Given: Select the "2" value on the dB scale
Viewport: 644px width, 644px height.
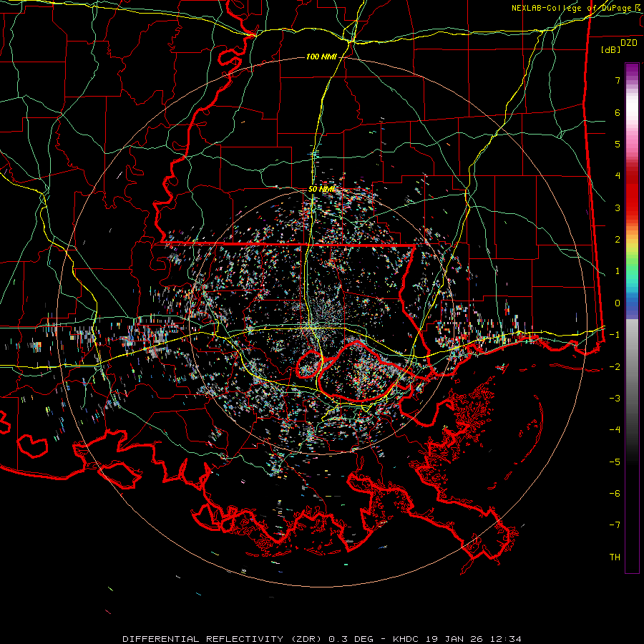Looking at the screenshot, I should [618, 240].
